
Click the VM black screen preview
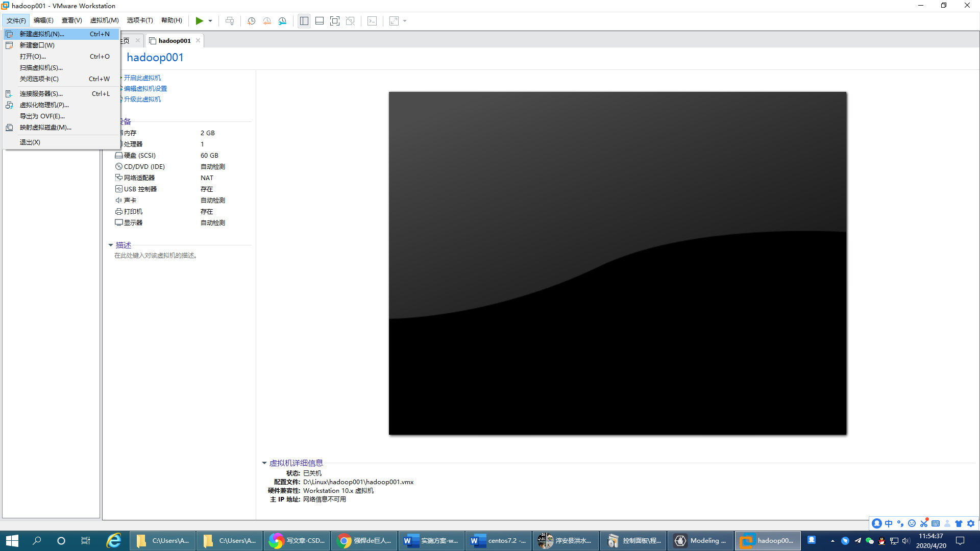pos(618,263)
